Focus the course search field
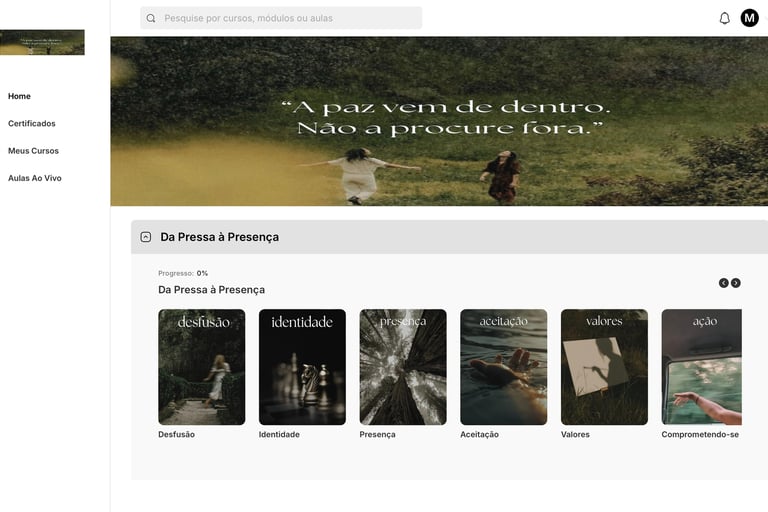Image resolution: width=768 pixels, height=512 pixels. point(281,18)
